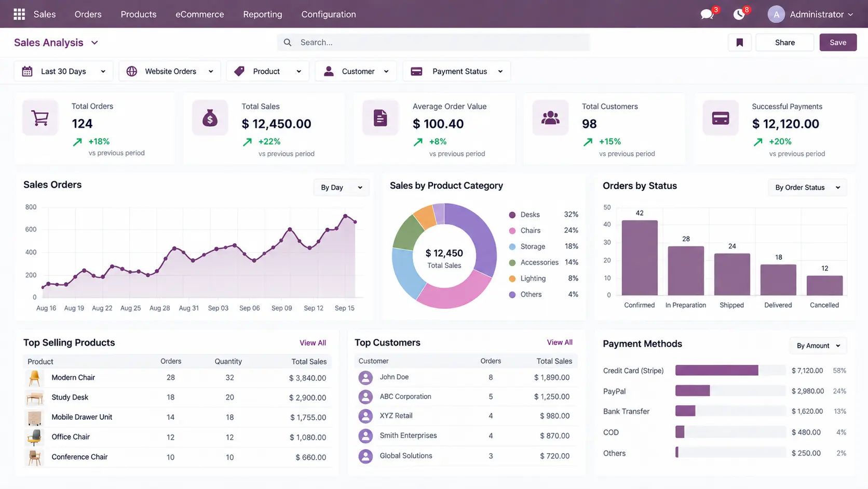This screenshot has height=489, width=868.
Task: Click the Successful Payments card icon
Action: click(721, 118)
